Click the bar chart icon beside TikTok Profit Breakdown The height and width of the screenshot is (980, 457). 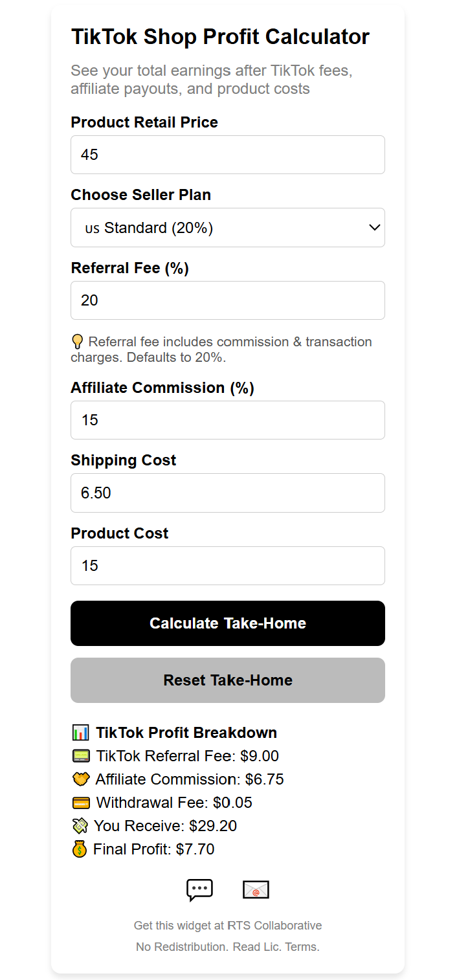[x=79, y=732]
